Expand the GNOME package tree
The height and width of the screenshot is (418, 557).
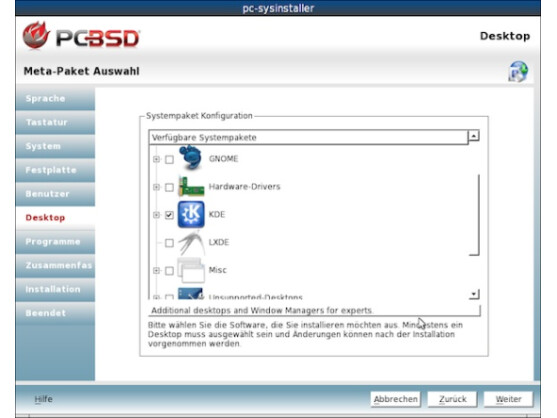156,159
